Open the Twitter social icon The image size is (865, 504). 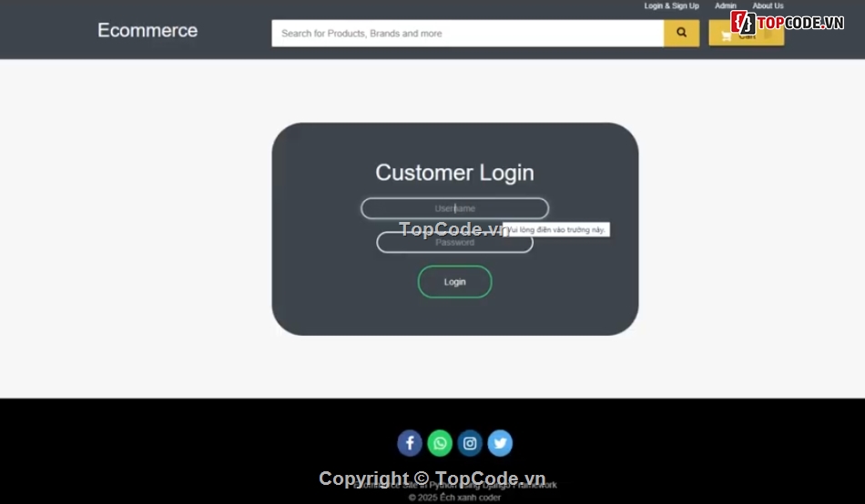tap(500, 443)
